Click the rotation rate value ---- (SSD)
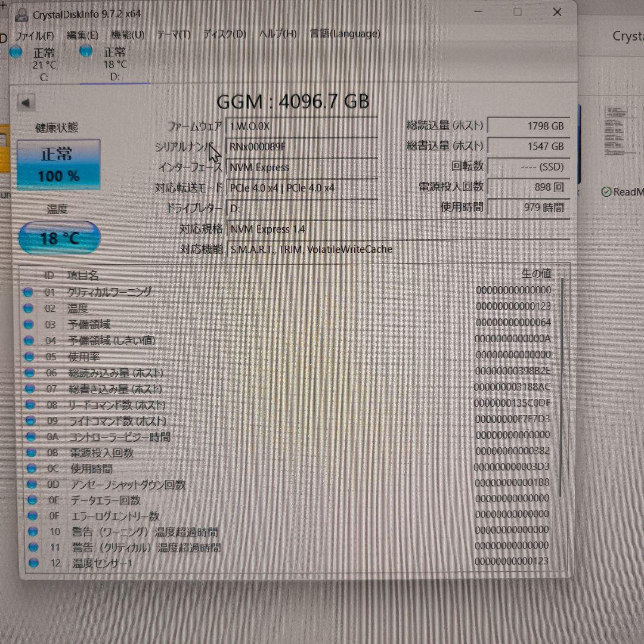The height and width of the screenshot is (644, 644). coord(528,167)
